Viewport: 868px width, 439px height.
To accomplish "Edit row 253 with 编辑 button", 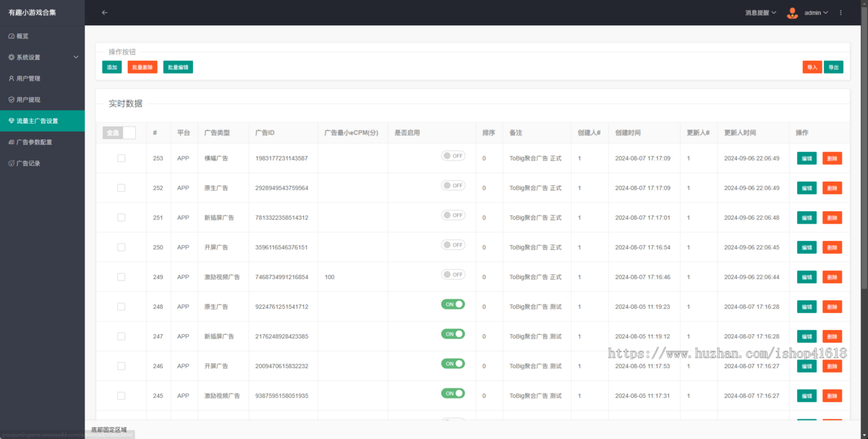I will pos(807,158).
